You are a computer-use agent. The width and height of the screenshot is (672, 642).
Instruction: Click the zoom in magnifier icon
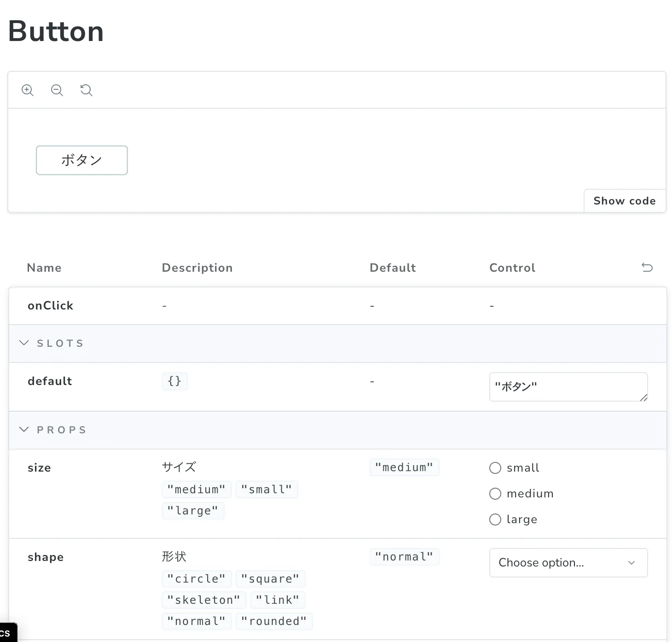click(x=28, y=90)
